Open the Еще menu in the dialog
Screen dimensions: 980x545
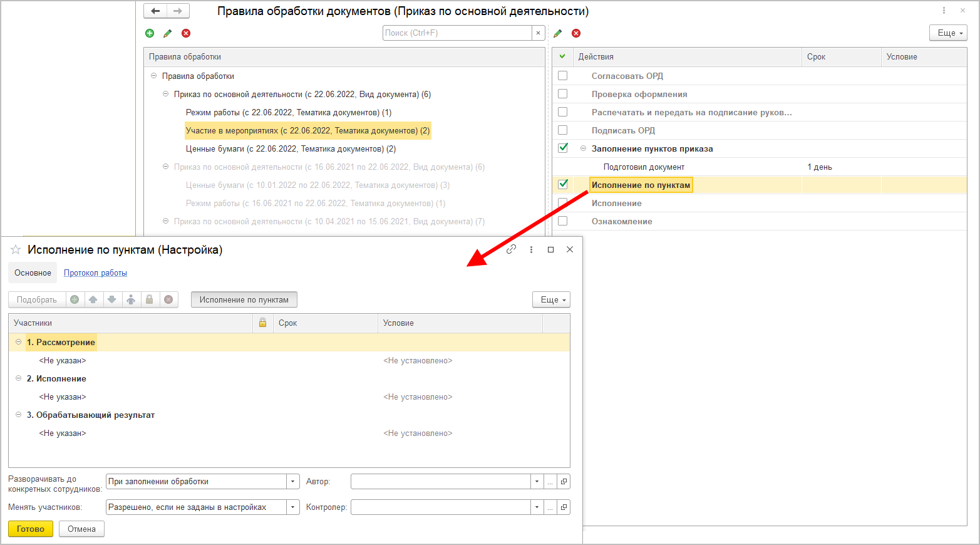tap(551, 299)
